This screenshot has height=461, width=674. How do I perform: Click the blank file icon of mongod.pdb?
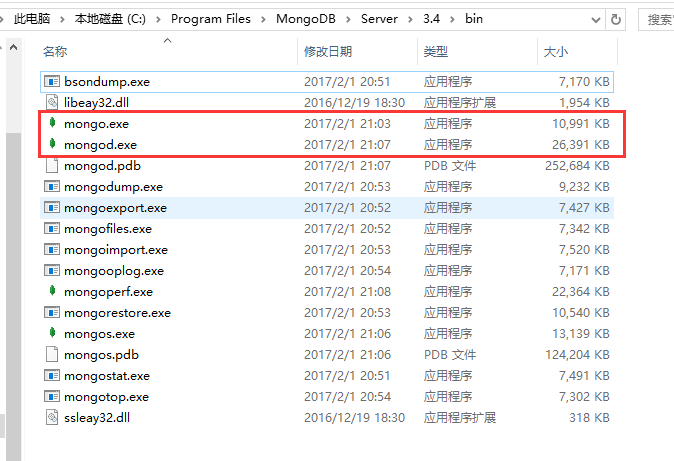[52, 166]
